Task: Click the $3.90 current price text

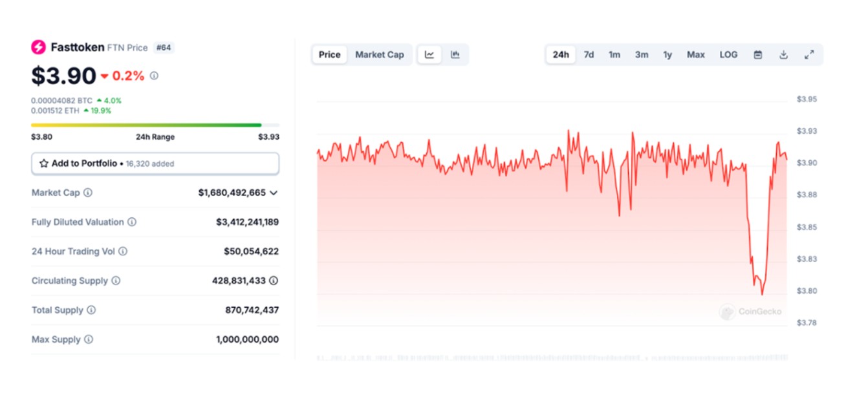Action: coord(63,76)
